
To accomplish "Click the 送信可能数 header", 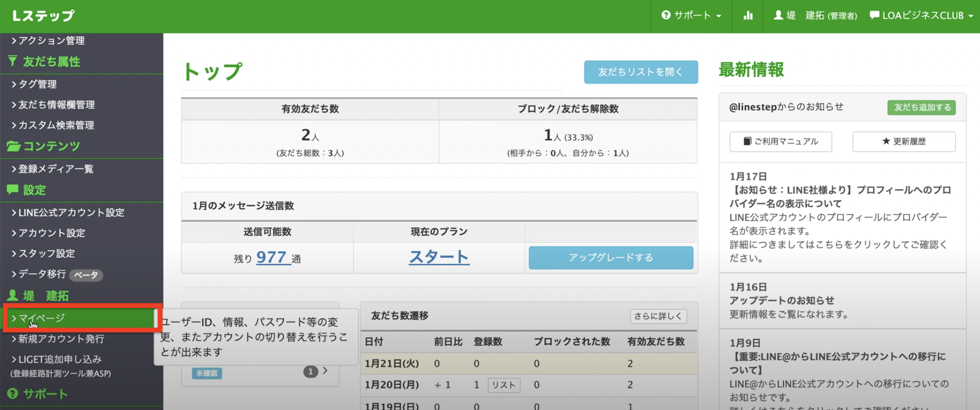I will click(x=268, y=232).
